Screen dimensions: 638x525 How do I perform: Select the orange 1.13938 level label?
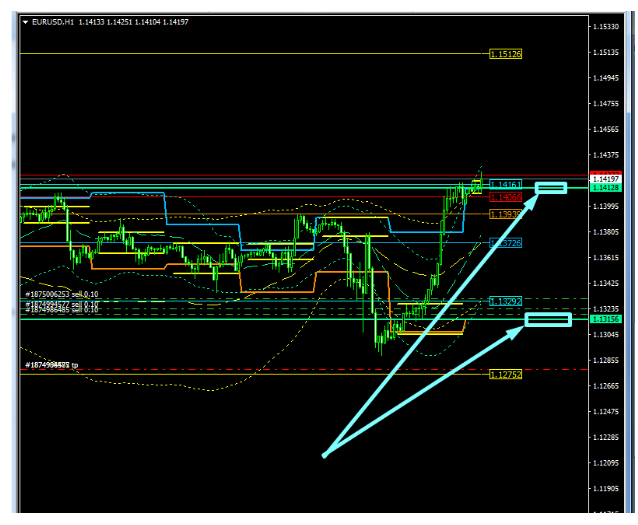(505, 214)
